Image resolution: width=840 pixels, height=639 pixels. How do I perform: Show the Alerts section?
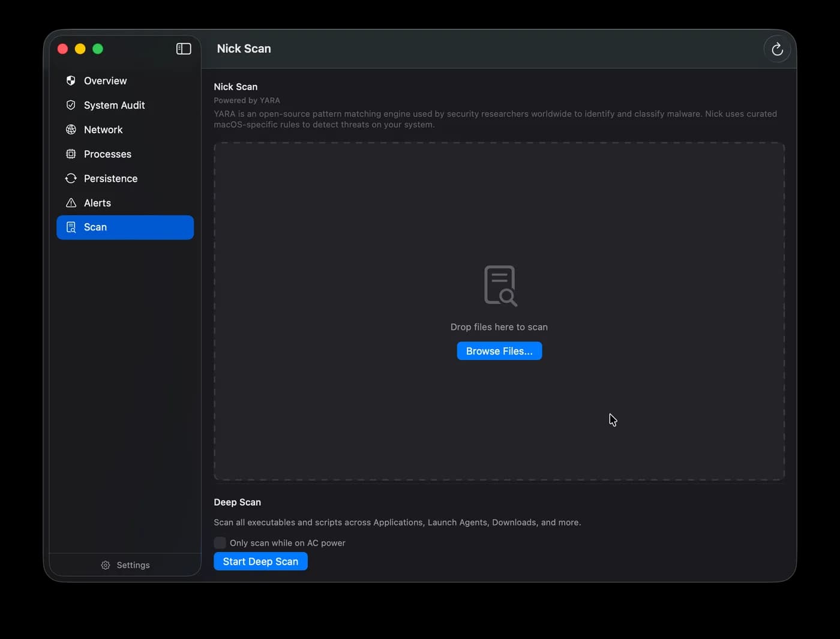coord(125,203)
